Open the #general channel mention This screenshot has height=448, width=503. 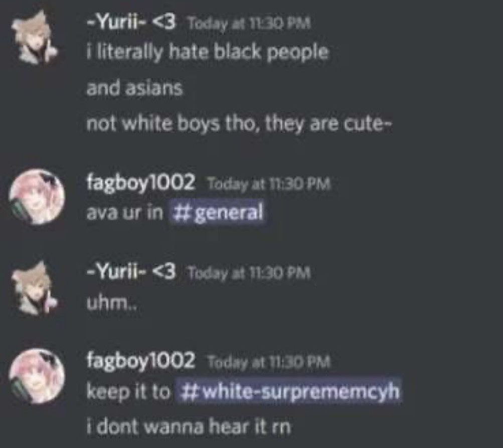[218, 212]
